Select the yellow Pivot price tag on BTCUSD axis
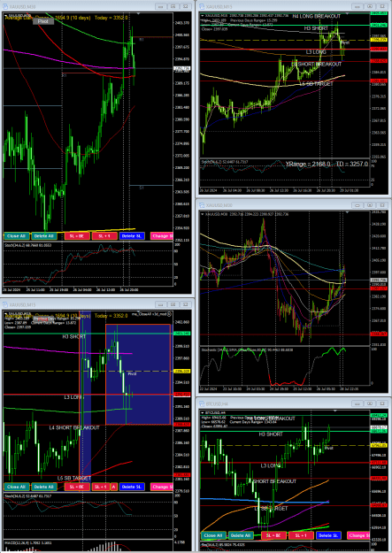Viewport: 392px width, 553px height. (x=379, y=446)
